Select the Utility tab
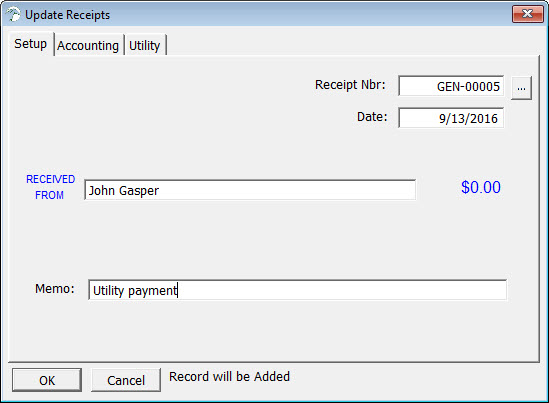Image resolution: width=549 pixels, height=403 pixels. coord(145,46)
